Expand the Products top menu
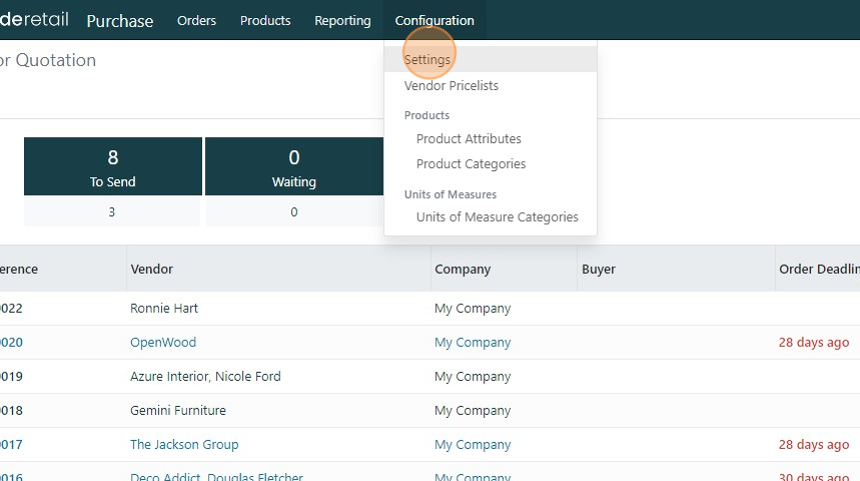The height and width of the screenshot is (481, 860). pos(265,20)
